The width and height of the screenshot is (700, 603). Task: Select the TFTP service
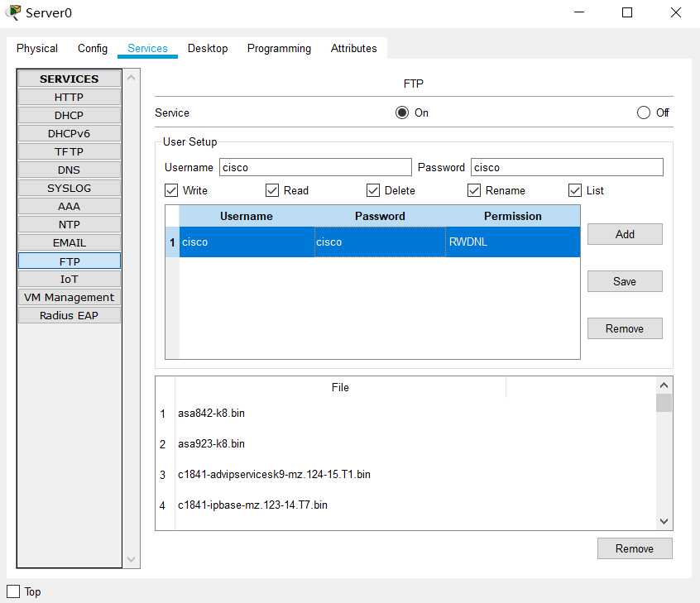(x=70, y=151)
